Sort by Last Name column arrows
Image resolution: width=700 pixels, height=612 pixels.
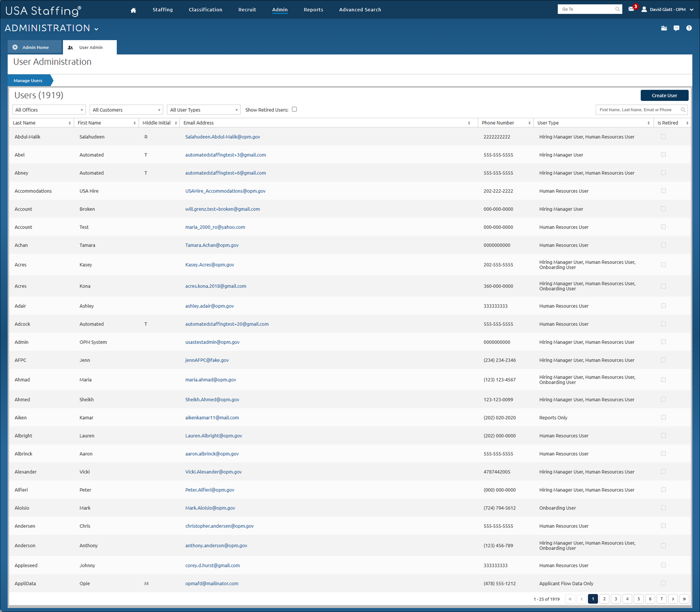70,123
